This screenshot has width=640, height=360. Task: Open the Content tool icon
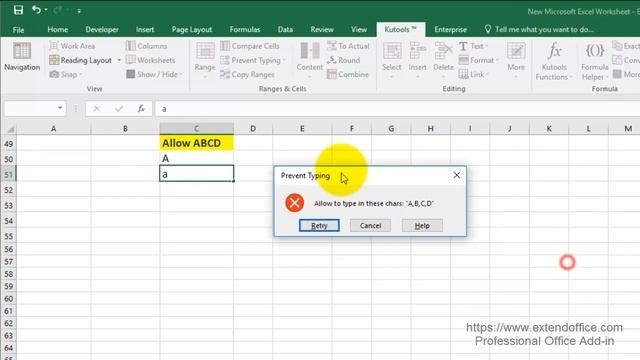tap(310, 51)
